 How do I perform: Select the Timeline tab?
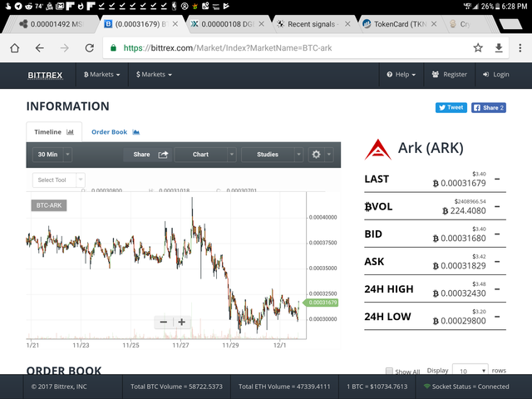coord(54,132)
